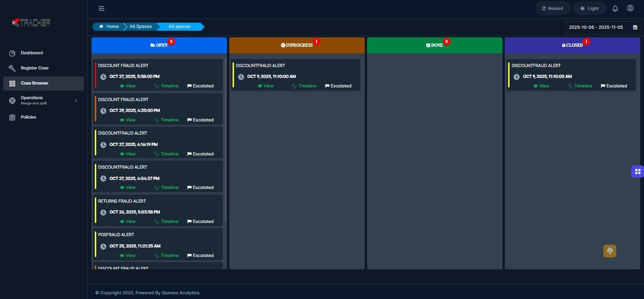Click Reload to refresh the board
Image resolution: width=644 pixels, height=299 pixels.
click(x=552, y=8)
